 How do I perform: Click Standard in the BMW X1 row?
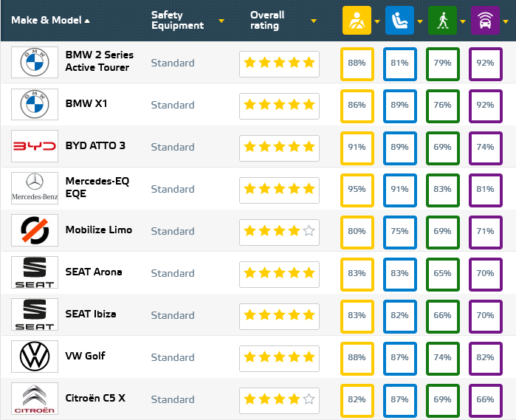(173, 105)
